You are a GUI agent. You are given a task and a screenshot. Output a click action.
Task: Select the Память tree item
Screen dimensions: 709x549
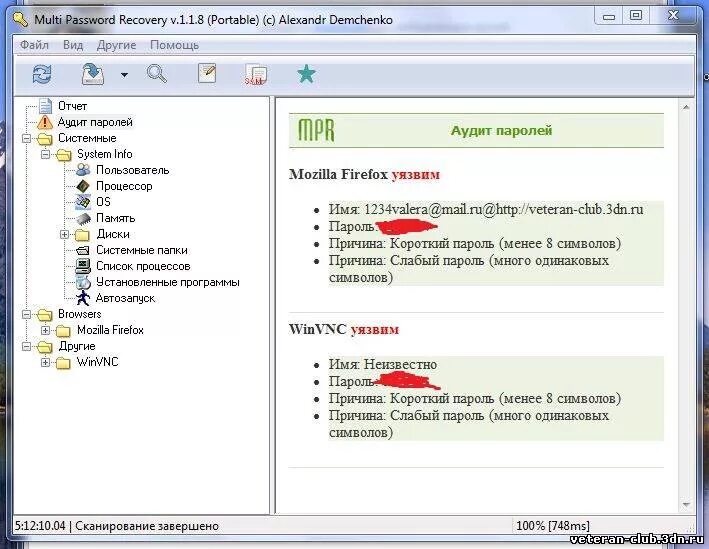tap(115, 218)
